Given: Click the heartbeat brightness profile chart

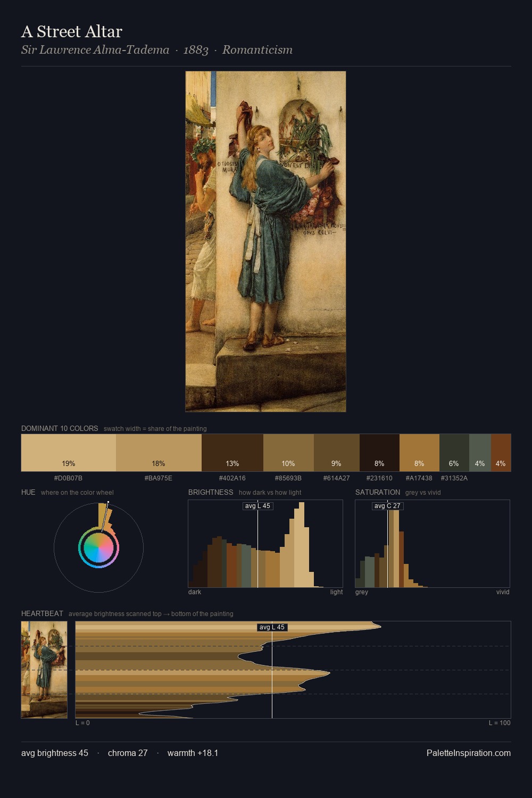Looking at the screenshot, I should (x=293, y=670).
